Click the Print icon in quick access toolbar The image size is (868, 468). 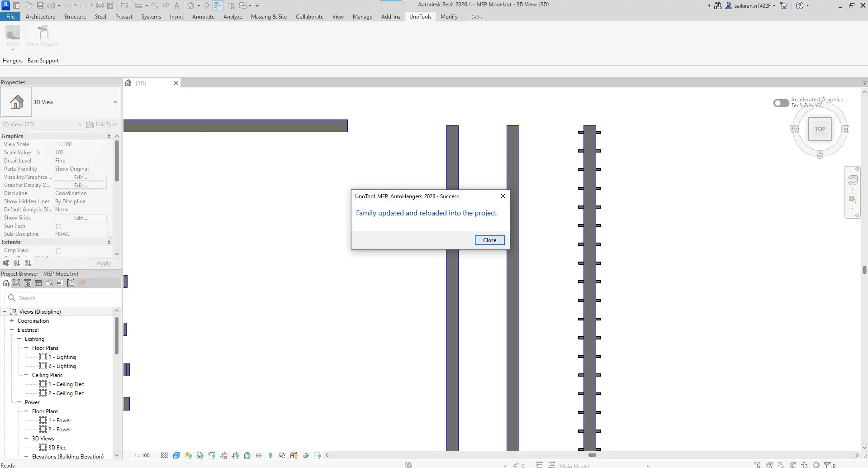tap(100, 5)
